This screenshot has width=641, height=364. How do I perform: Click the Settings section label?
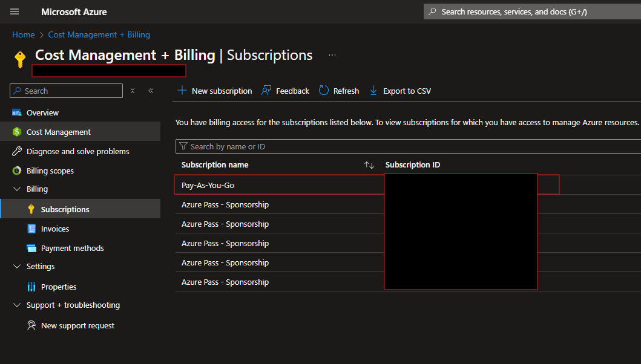pyautogui.click(x=41, y=267)
